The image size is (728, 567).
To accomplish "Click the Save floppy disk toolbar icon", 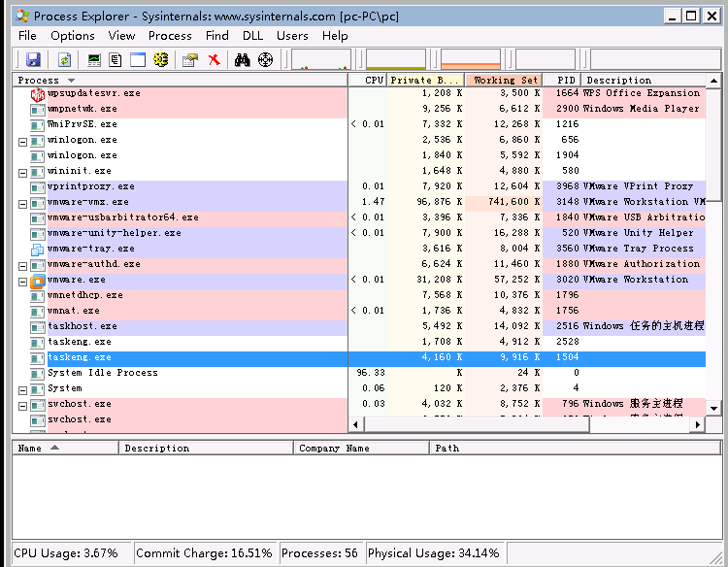I will tap(33, 59).
